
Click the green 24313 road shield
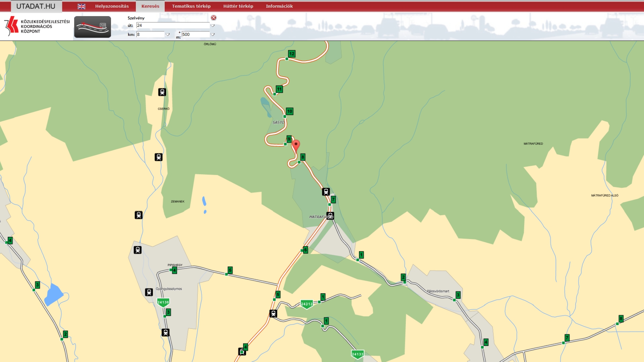click(307, 304)
